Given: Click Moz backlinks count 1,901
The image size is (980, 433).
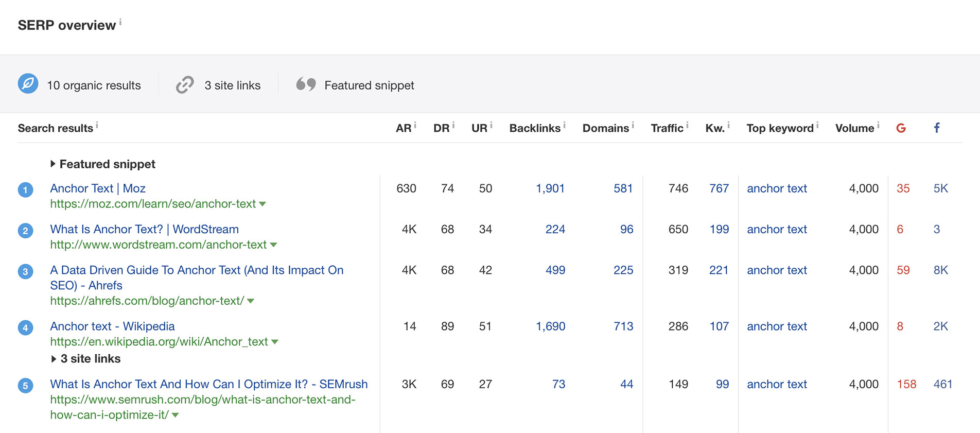Looking at the screenshot, I should [x=550, y=188].
